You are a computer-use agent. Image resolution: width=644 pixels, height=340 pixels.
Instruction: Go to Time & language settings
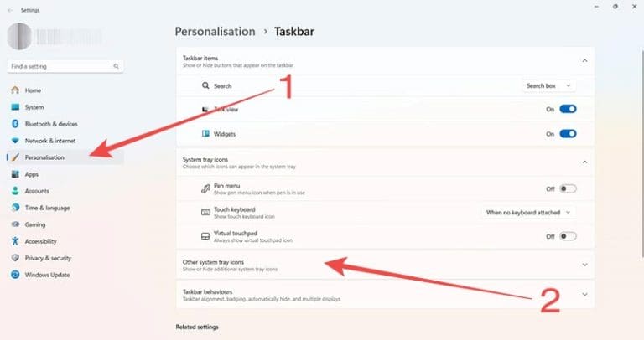tap(47, 208)
